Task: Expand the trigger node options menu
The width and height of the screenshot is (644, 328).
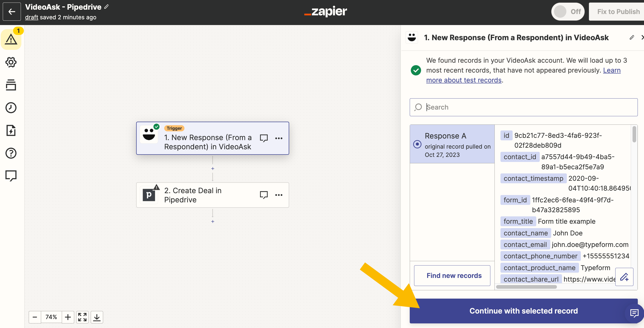Action: [x=279, y=138]
